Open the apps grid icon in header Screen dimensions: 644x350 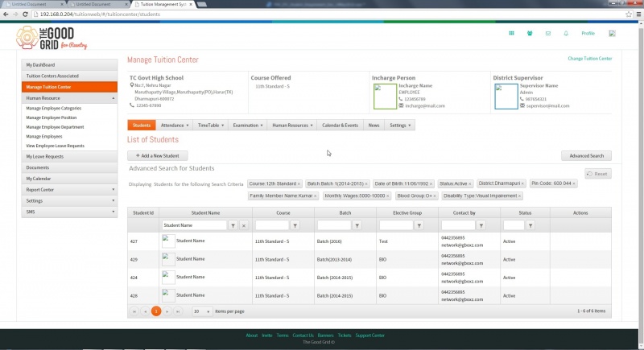coord(511,33)
